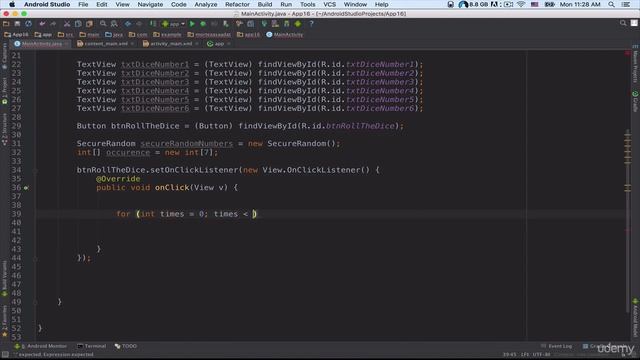Click java folder breadcrumb
Viewport: 640px width, 360px height.
pyautogui.click(x=114, y=35)
